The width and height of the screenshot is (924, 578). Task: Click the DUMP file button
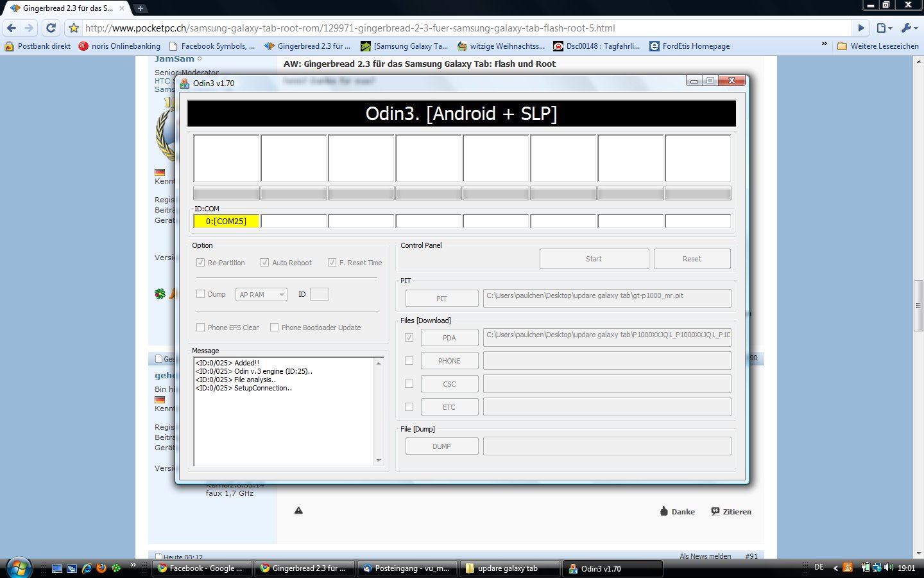pyautogui.click(x=441, y=446)
